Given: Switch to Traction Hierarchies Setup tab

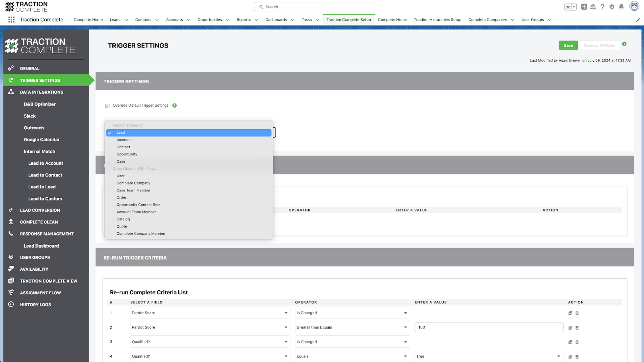Looking at the screenshot, I should point(438,20).
